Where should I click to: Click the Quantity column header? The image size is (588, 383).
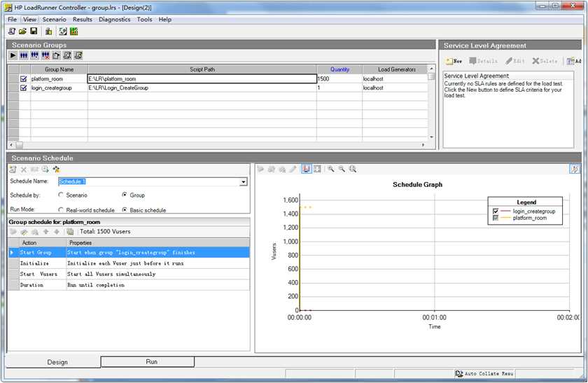(x=339, y=69)
